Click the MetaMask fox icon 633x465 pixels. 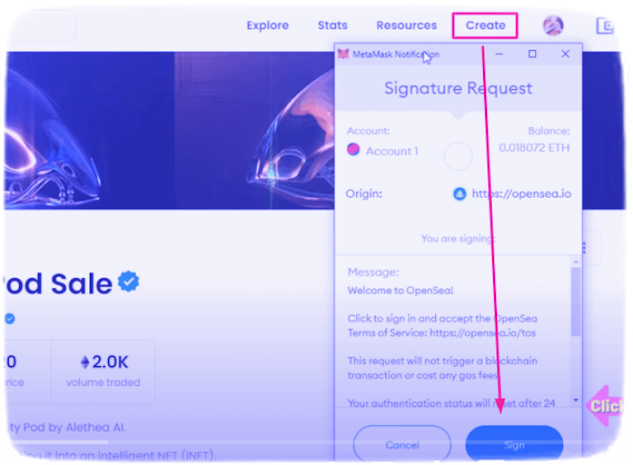click(x=343, y=54)
